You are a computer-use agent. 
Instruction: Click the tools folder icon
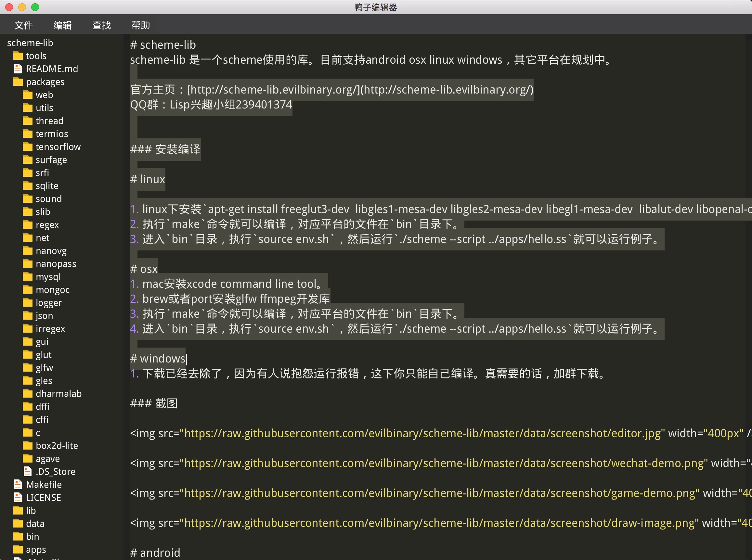18,56
